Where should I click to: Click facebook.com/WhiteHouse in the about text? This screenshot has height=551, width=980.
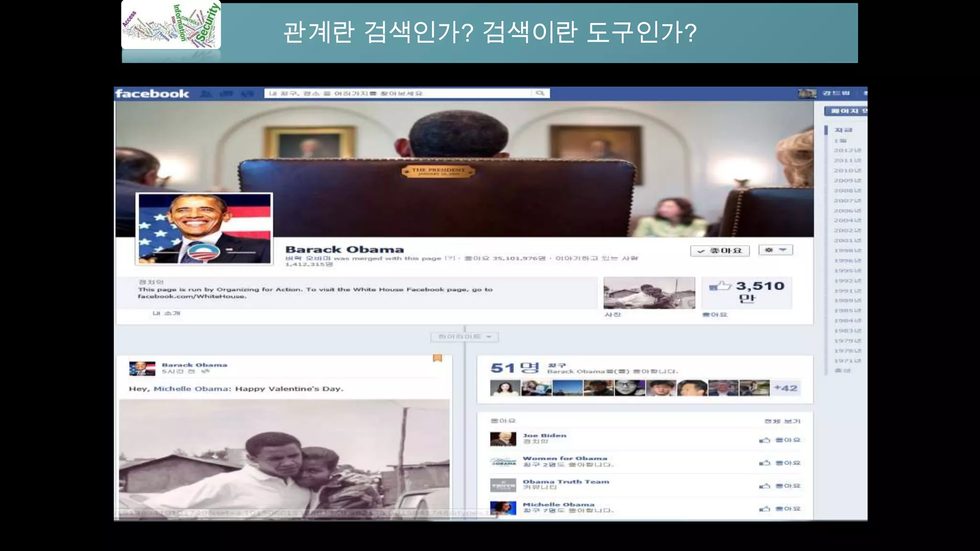click(192, 297)
